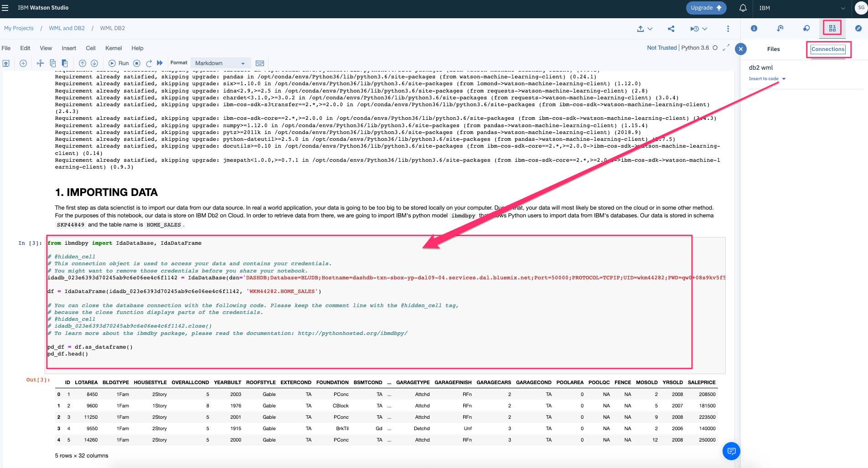Click the Out[3] output prompt
Screen dimensions: 868x468
(x=38, y=380)
